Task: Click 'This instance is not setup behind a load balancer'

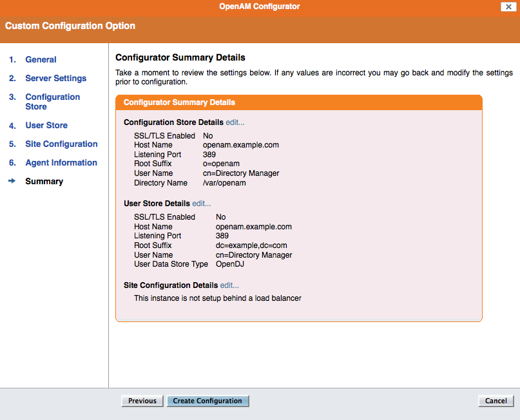Action: (x=218, y=298)
